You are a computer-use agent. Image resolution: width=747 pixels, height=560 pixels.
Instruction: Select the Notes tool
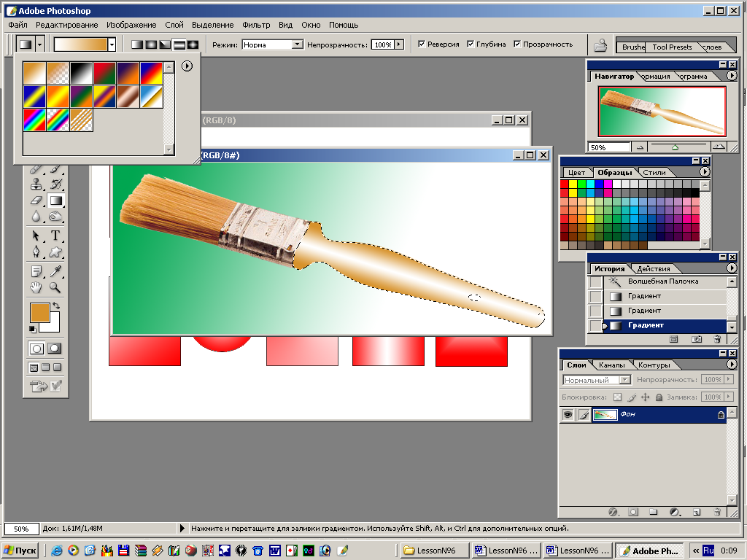[x=36, y=271]
